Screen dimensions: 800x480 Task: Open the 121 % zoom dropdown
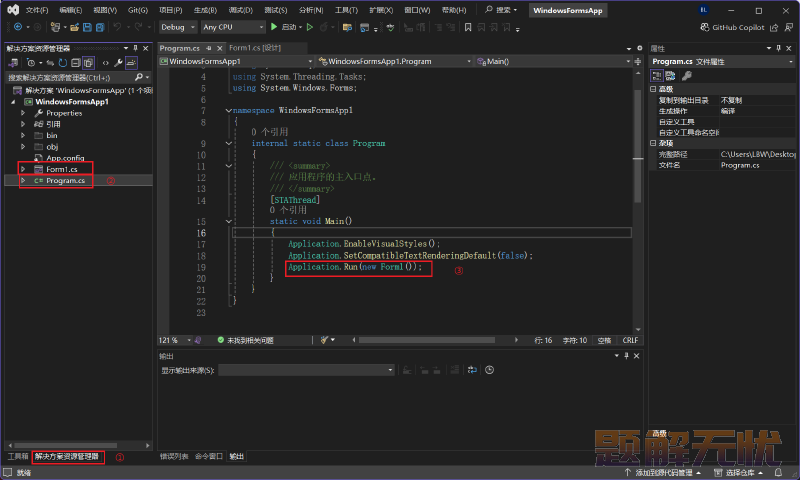tap(174, 340)
